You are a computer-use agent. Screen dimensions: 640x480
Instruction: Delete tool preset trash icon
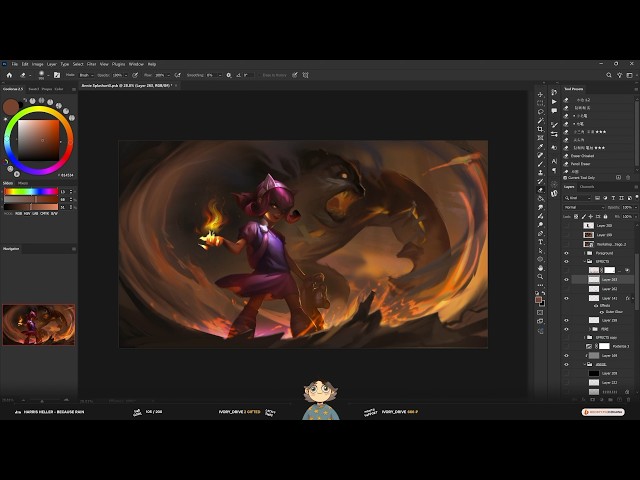(628, 178)
